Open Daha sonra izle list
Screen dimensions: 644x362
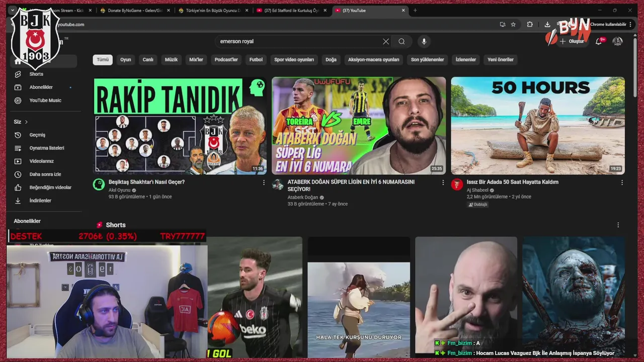(x=45, y=174)
